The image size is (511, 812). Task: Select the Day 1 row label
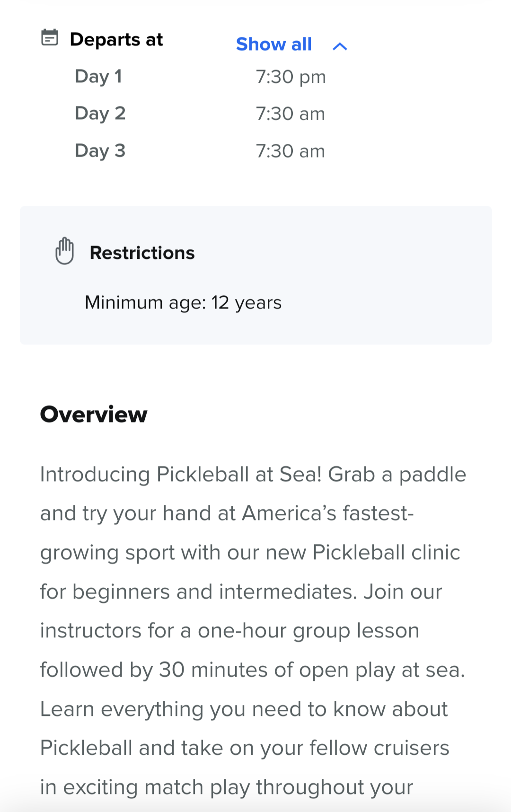[98, 77]
